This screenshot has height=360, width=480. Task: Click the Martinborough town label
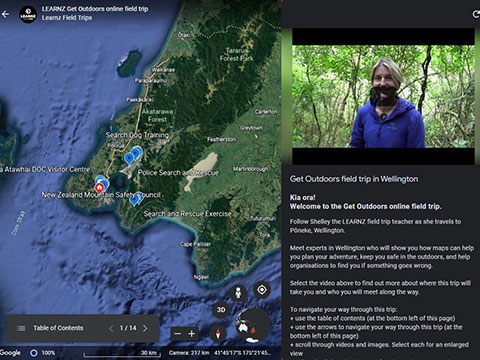pos(250,169)
